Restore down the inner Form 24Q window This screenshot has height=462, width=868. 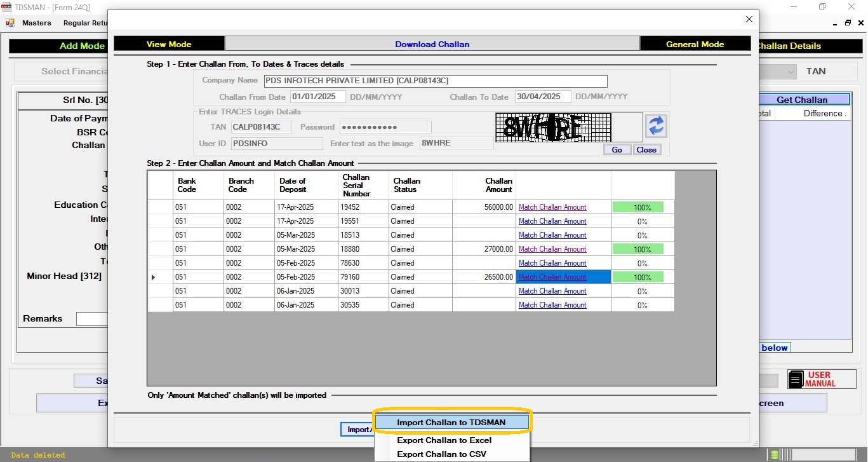(848, 23)
